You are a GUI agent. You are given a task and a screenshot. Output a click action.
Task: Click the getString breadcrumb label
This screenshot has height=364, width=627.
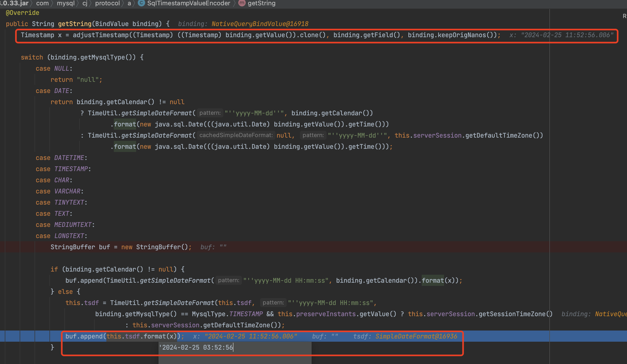262,3
